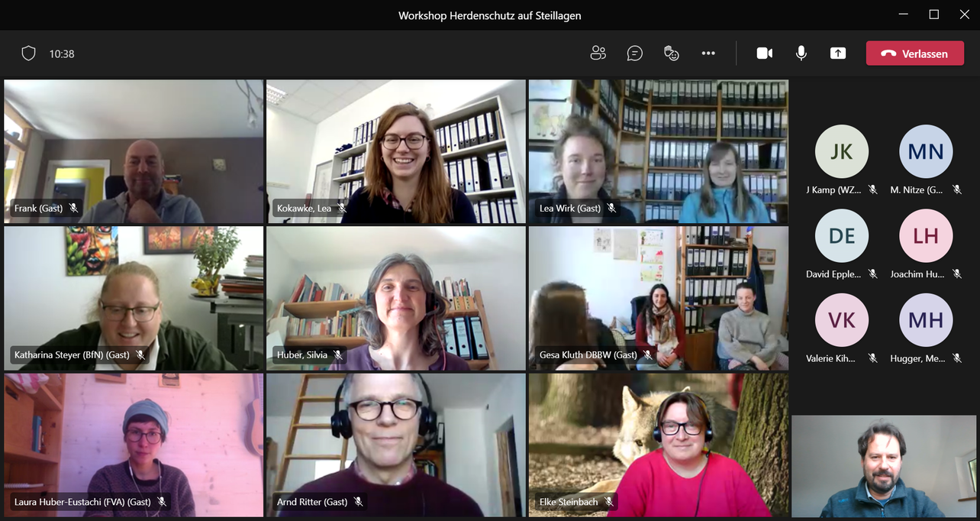The image size is (980, 521).
Task: Open the participants panel icon
Action: [598, 53]
